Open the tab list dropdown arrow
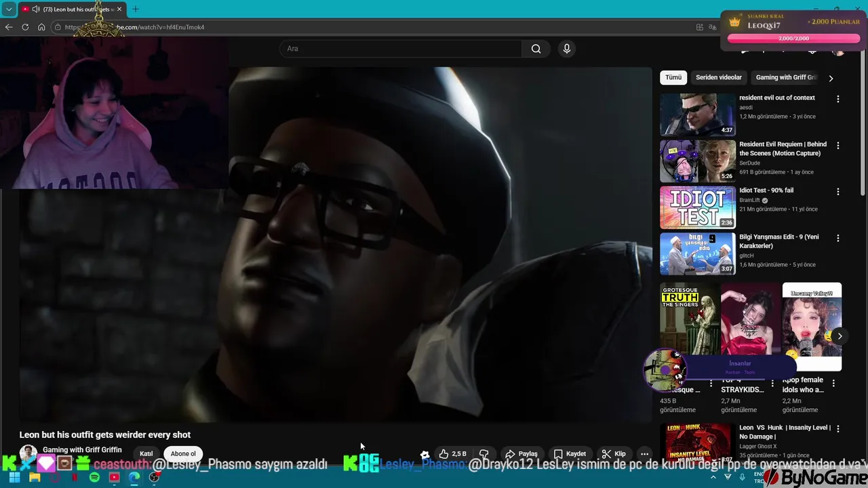Viewport: 868px width, 488px height. coord(9,9)
